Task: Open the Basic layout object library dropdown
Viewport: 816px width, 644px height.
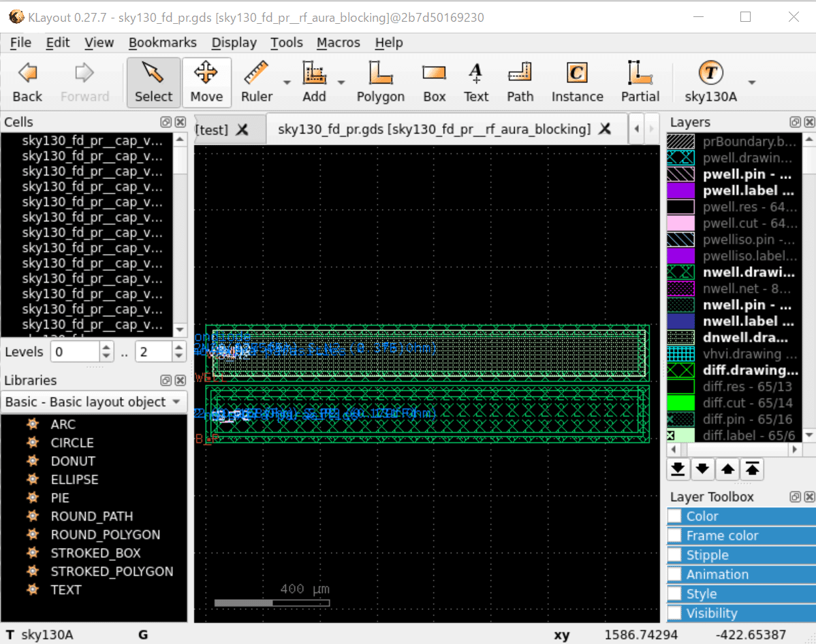Action: (x=93, y=402)
